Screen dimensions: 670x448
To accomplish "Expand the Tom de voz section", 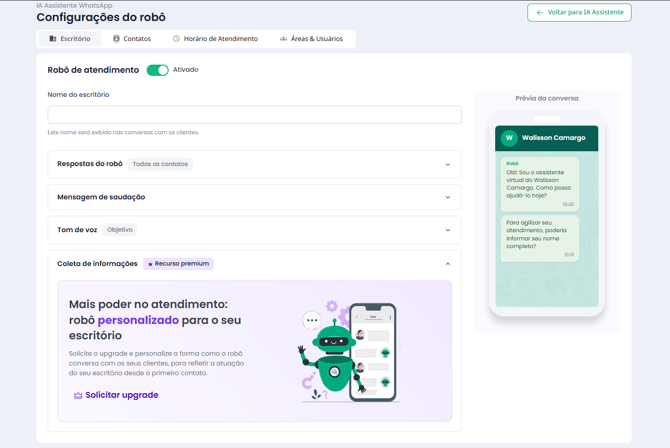I will point(447,230).
